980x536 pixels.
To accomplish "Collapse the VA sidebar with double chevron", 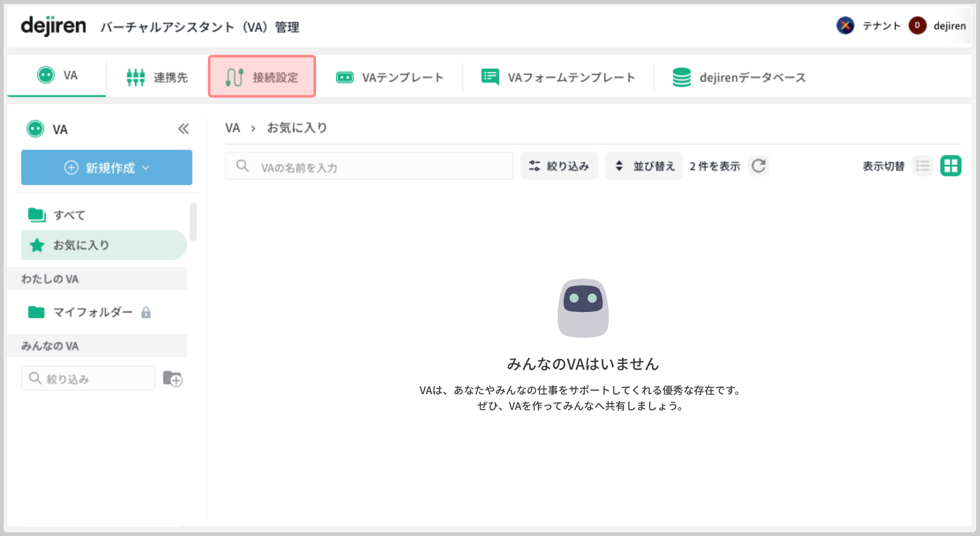I will [183, 129].
